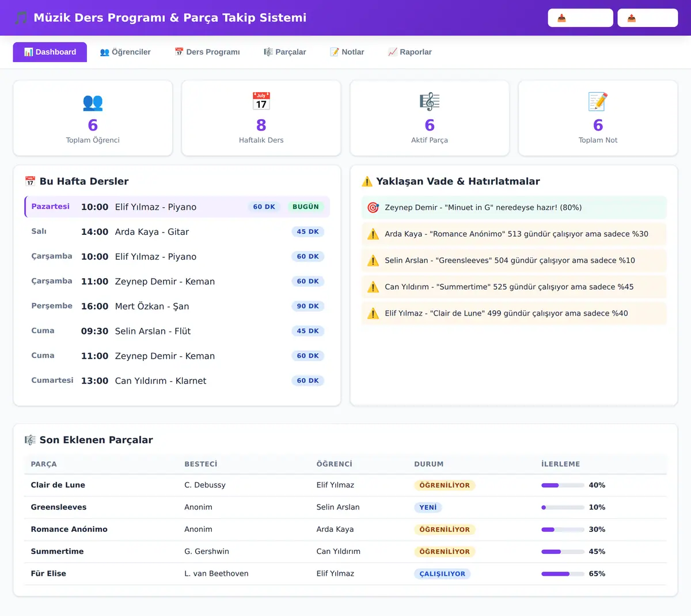This screenshot has width=691, height=616.
Task: Click the Aktif Parça sheet music icon
Action: coord(430,102)
